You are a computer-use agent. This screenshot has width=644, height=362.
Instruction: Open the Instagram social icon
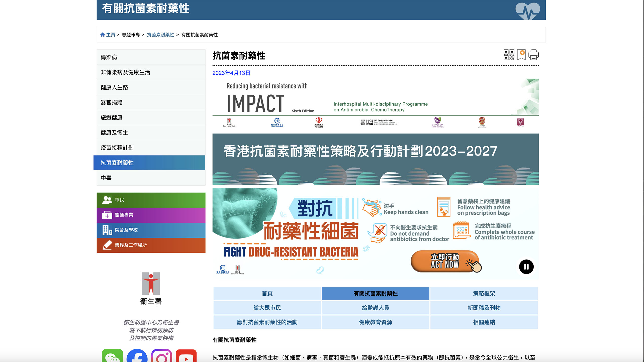click(161, 356)
